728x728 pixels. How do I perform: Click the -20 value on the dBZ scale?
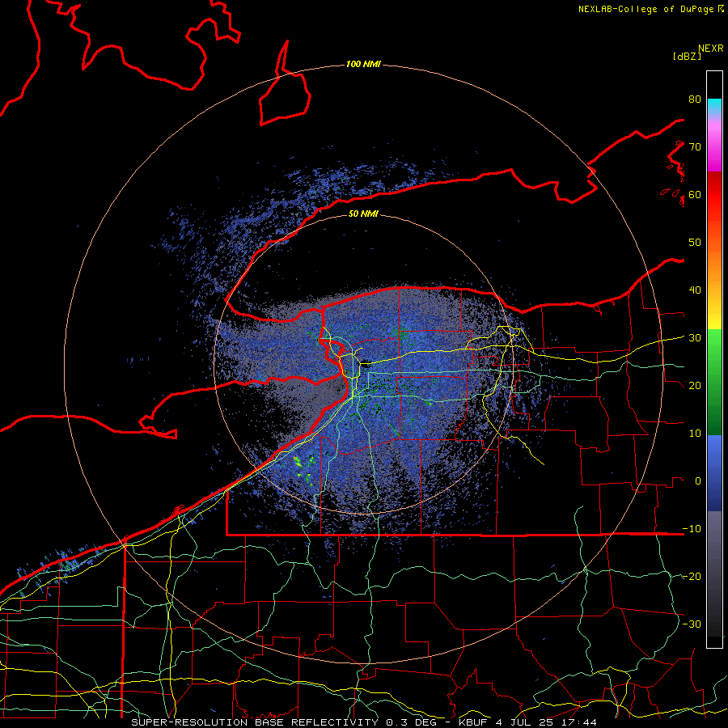(692, 576)
